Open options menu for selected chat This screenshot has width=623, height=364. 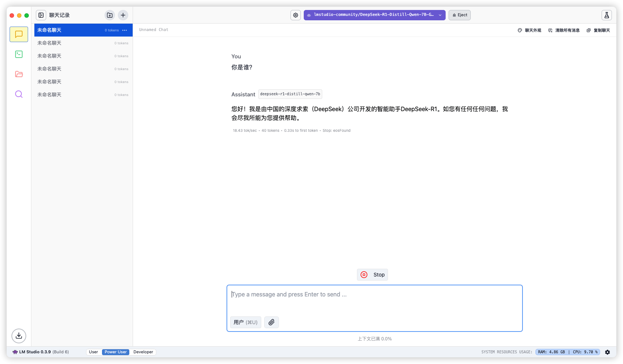coord(125,30)
